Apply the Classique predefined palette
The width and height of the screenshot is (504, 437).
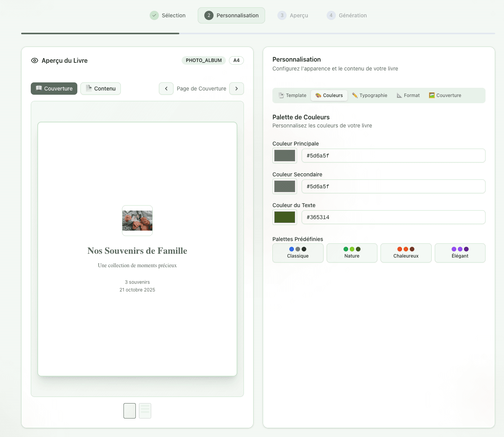click(298, 253)
